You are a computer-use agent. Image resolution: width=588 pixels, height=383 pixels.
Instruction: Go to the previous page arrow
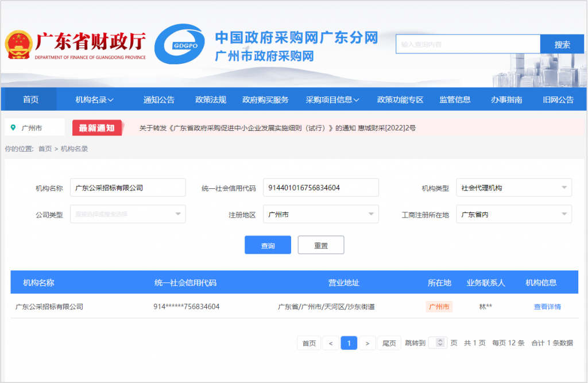[330, 343]
